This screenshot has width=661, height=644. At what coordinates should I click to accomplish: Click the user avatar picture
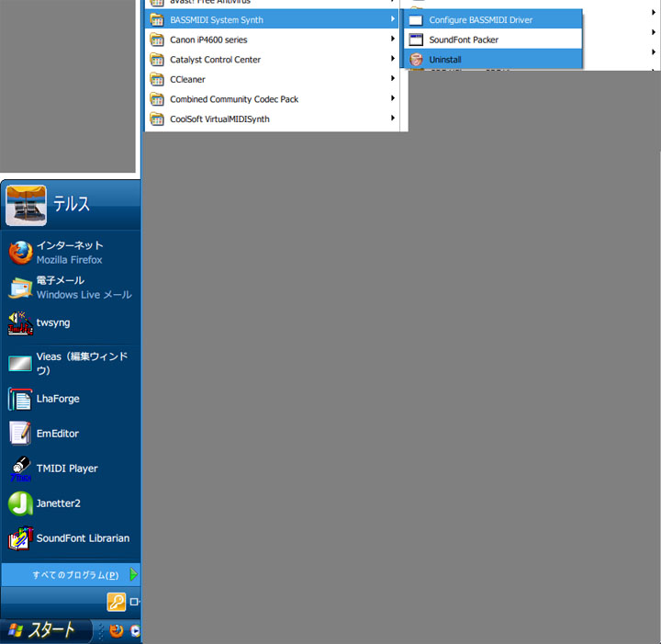coord(26,206)
